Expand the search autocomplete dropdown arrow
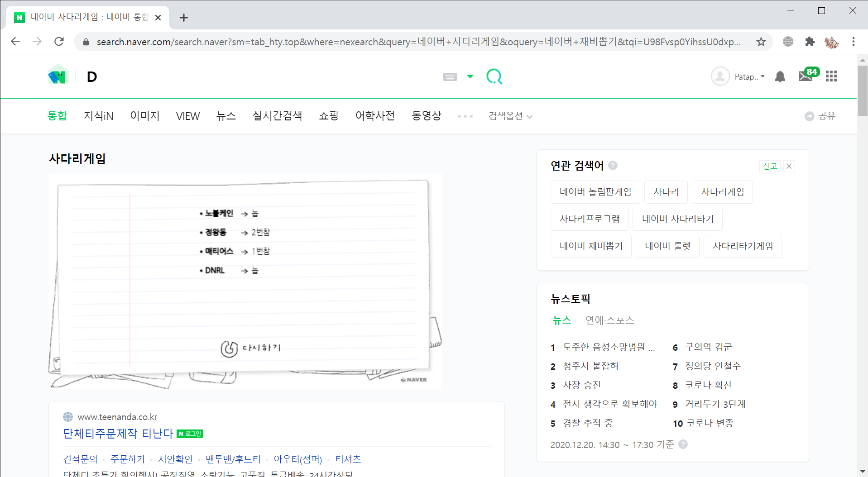The width and height of the screenshot is (868, 477). click(x=470, y=76)
